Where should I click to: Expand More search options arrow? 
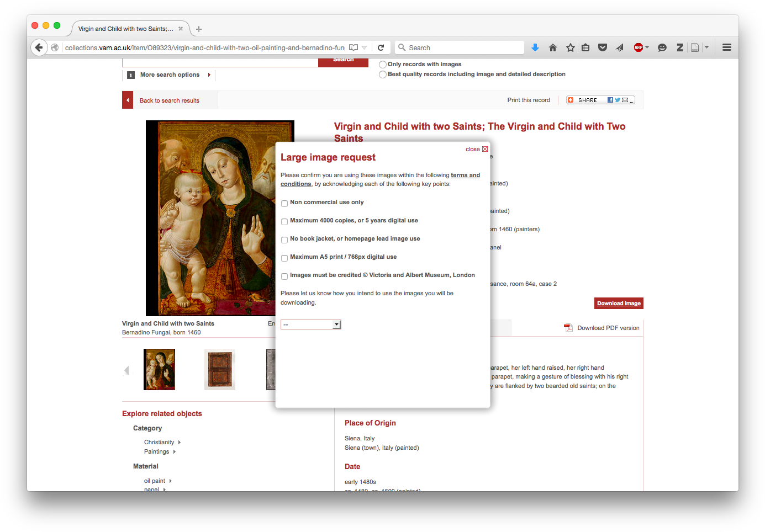[209, 75]
